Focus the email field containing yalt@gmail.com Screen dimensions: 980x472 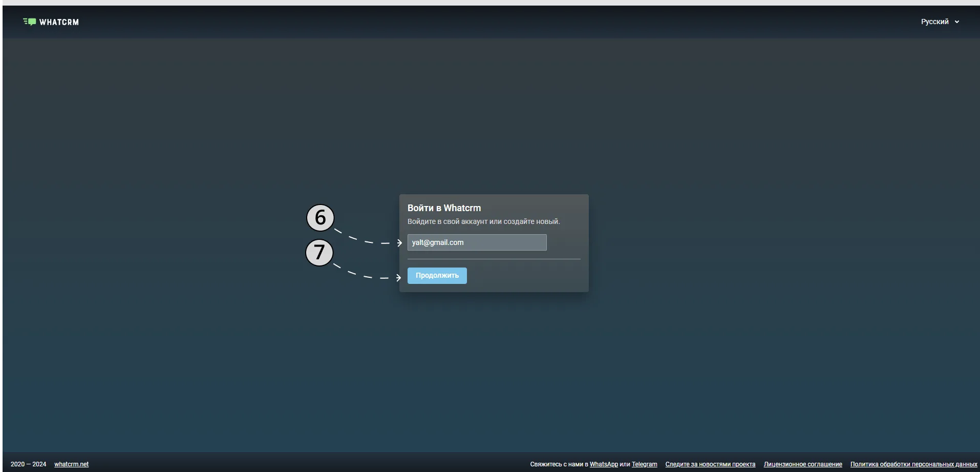(x=477, y=242)
